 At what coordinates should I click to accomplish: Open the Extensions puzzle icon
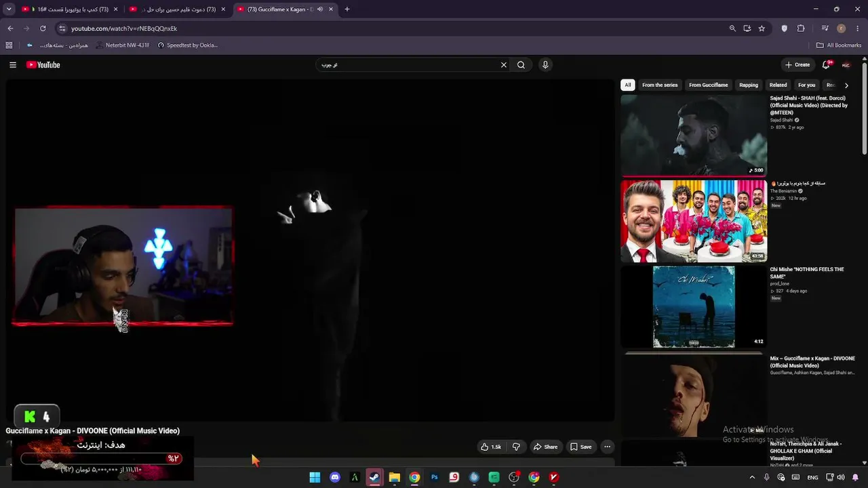click(x=801, y=28)
